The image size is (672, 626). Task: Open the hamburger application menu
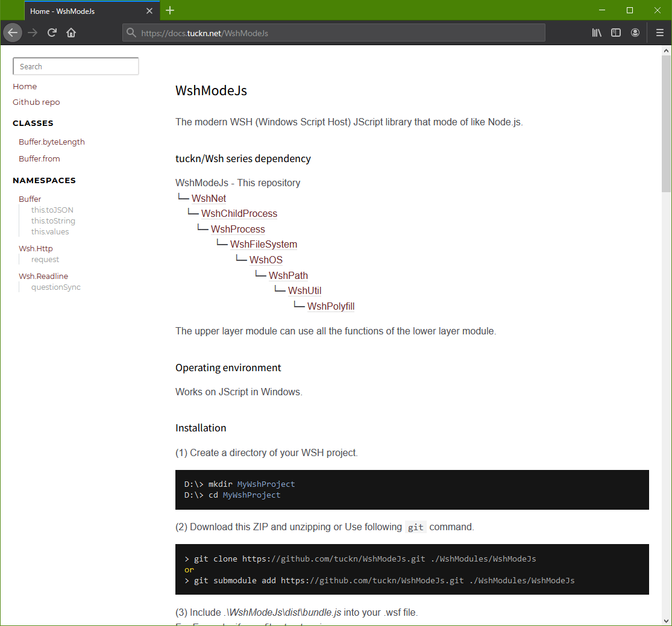pyautogui.click(x=660, y=33)
